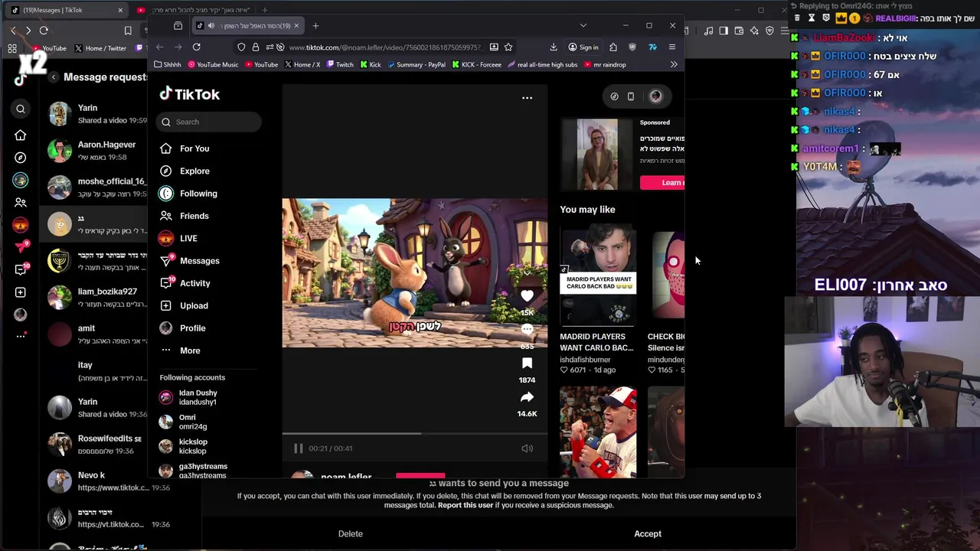Screen dimensions: 980x551
Task: Open a new tab with plus button
Action: (x=315, y=25)
